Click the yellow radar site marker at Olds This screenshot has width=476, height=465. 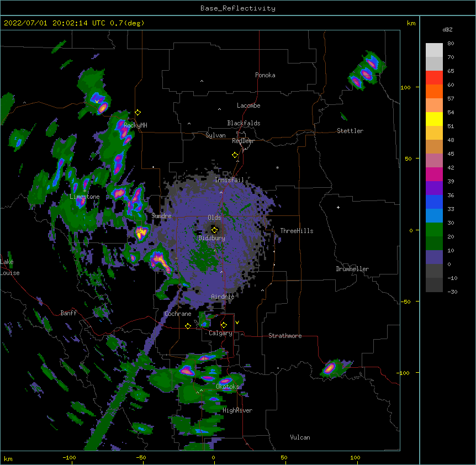click(215, 230)
